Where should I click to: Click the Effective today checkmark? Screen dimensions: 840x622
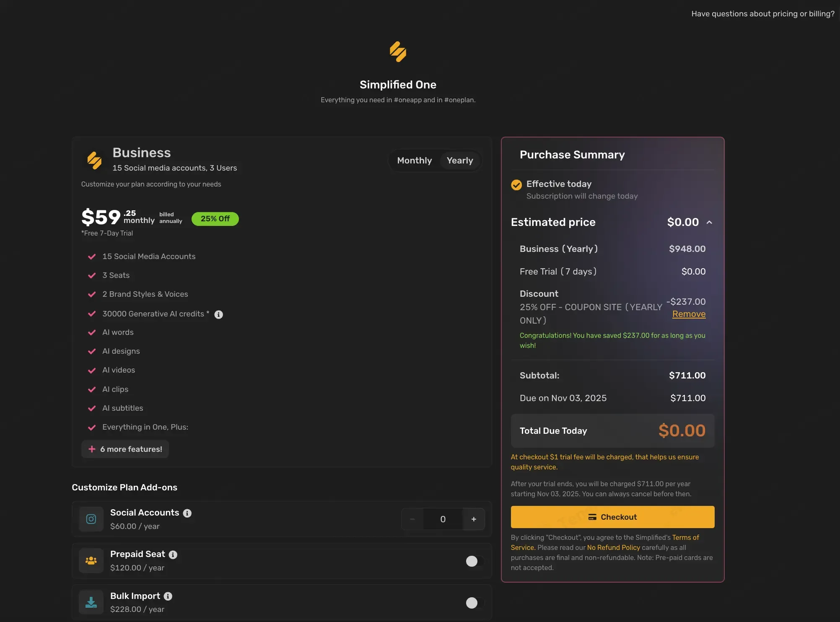click(516, 185)
